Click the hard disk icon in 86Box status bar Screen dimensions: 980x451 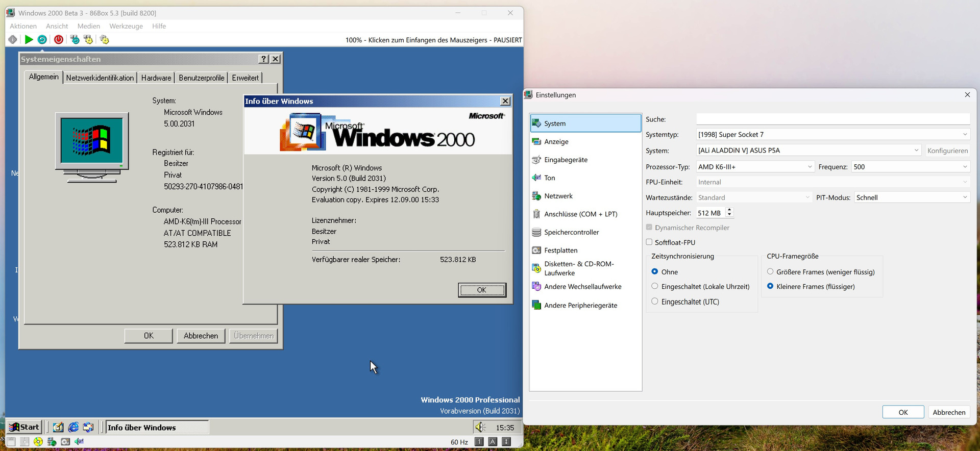(65, 442)
